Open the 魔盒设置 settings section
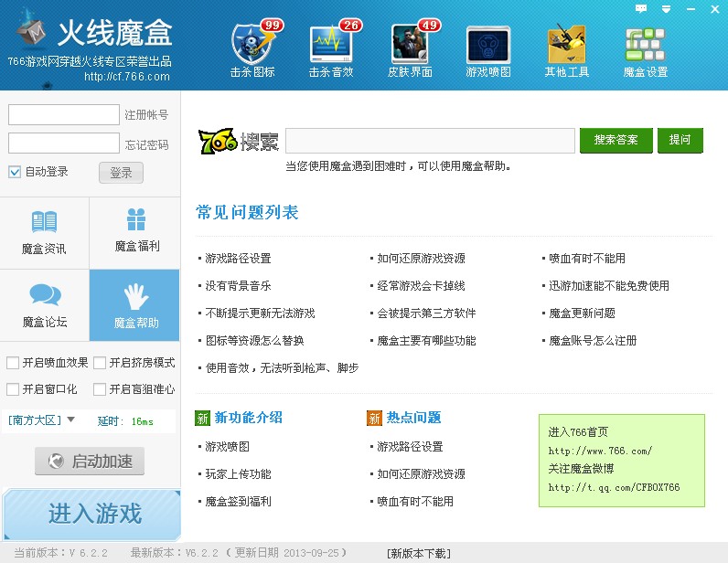Screen dimensions: 728x563 (x=646, y=50)
